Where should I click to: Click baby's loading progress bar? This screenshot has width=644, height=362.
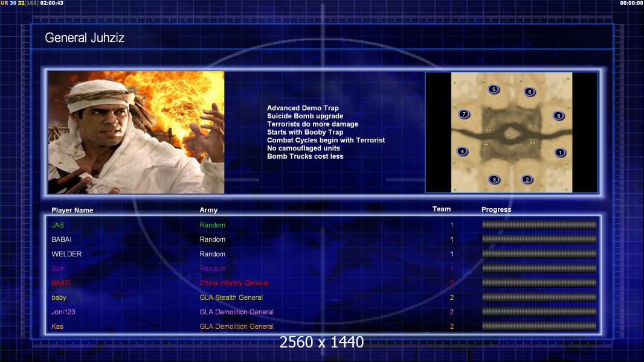(x=539, y=297)
